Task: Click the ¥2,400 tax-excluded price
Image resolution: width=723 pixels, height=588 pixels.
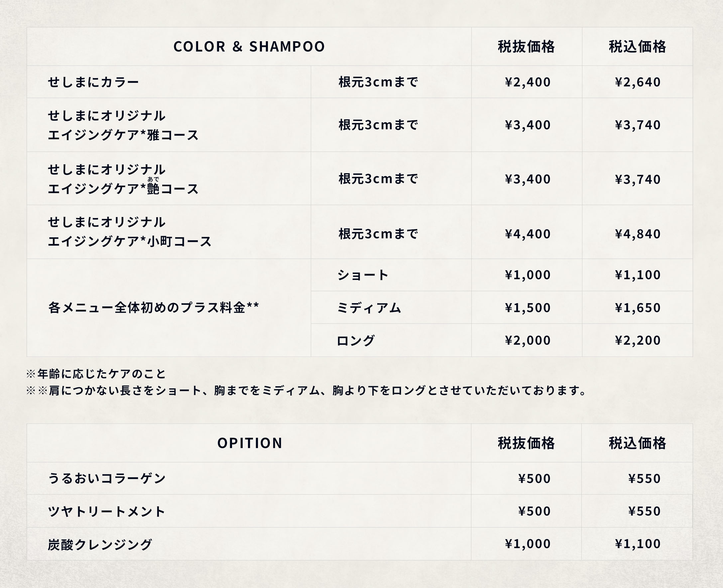Action: point(527,82)
